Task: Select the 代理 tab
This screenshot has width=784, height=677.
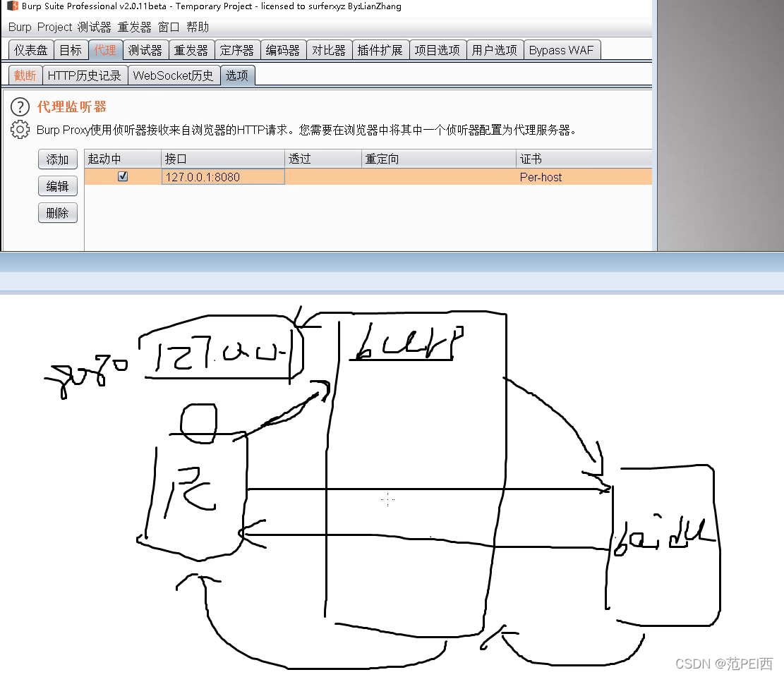Action: coord(105,50)
